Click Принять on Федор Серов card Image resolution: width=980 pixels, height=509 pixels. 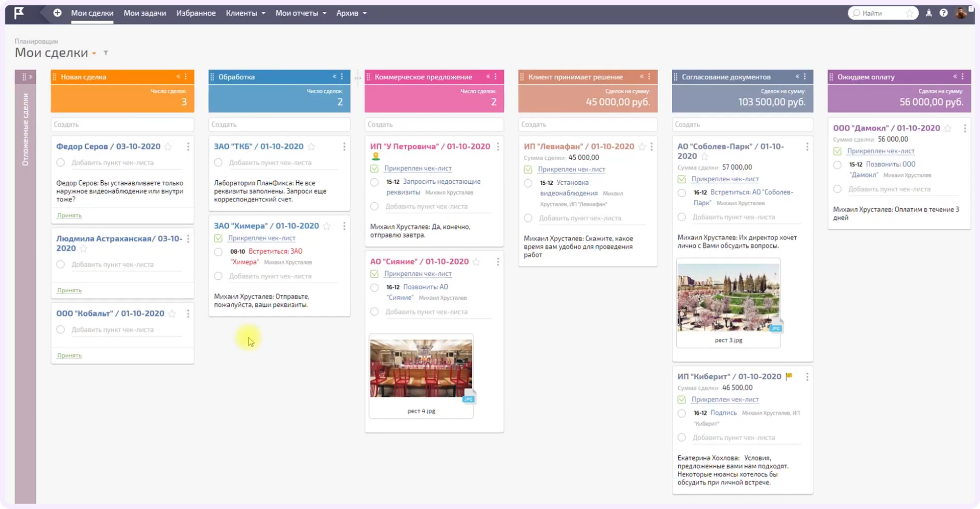click(x=69, y=216)
